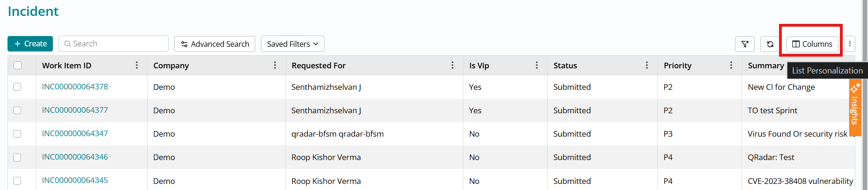
Task: Open incident link INC000000064377
Action: pyautogui.click(x=75, y=110)
